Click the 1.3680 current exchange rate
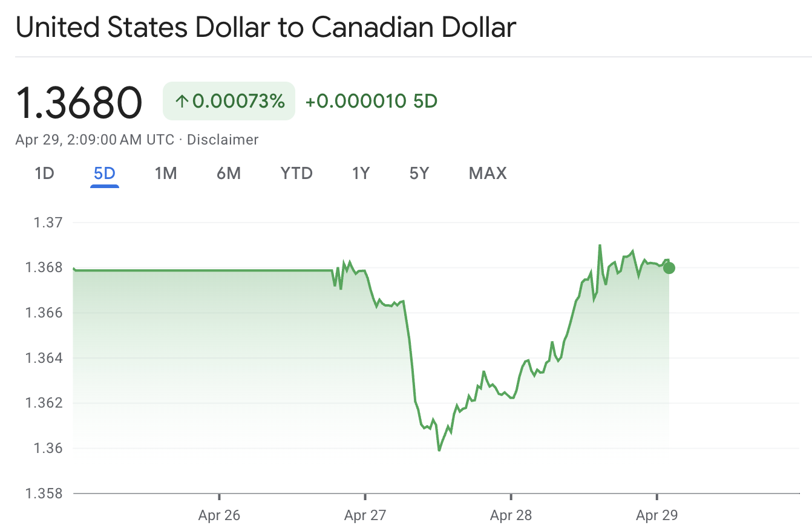Image resolution: width=812 pixels, height=531 pixels. click(x=79, y=102)
